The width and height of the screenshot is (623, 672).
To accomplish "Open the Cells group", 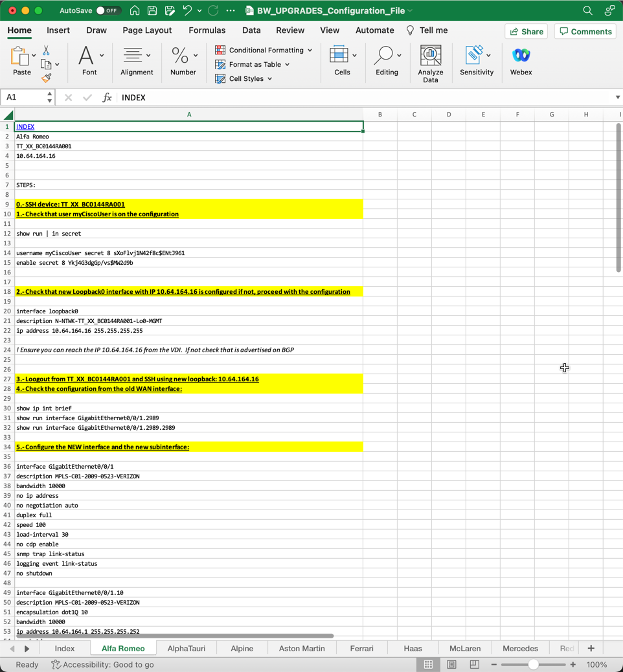I will [x=342, y=62].
